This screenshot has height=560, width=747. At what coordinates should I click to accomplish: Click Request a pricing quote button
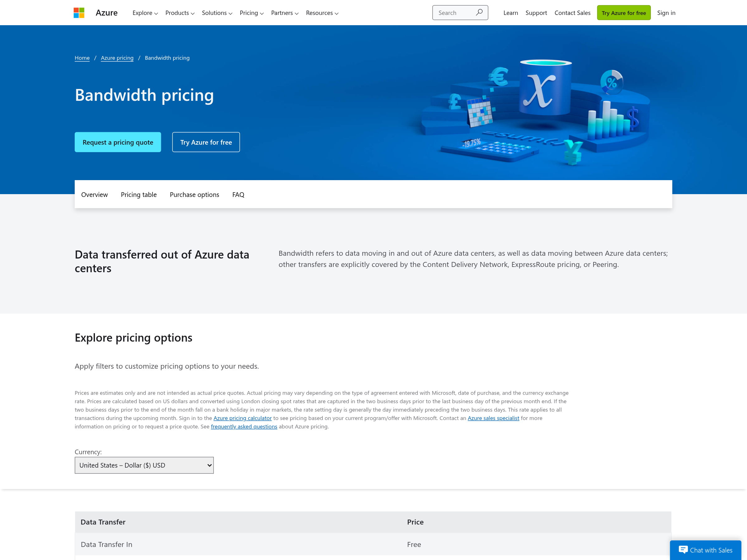coord(118,142)
